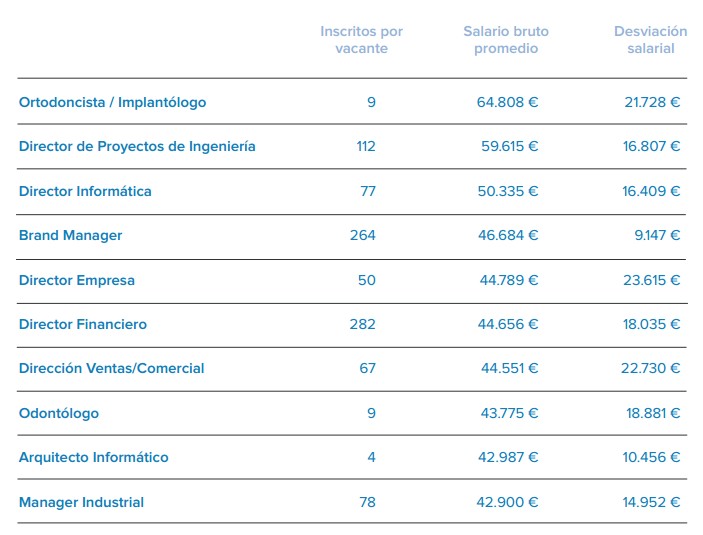This screenshot has height=535, width=703.
Task: Open the Arquitecto Informático entry
Action: point(93,457)
